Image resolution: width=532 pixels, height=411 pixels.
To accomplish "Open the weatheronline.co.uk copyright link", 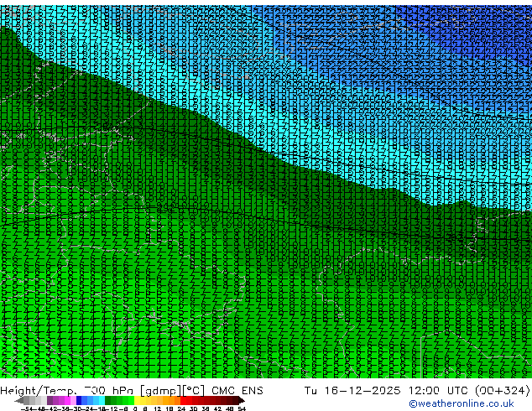I will coord(462,403).
